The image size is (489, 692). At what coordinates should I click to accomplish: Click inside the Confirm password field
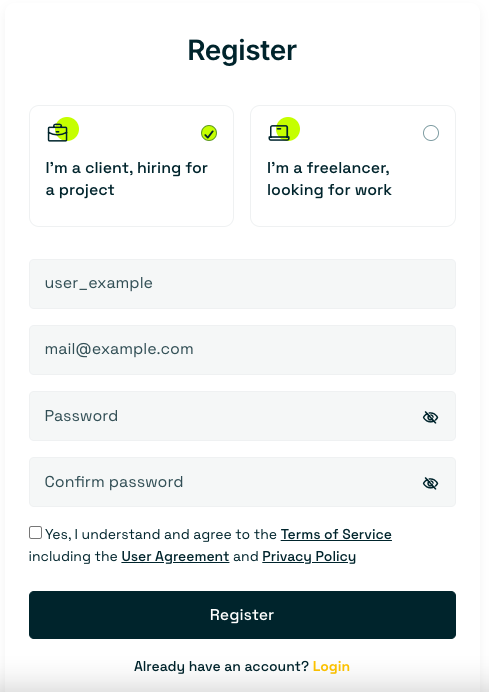click(242, 482)
